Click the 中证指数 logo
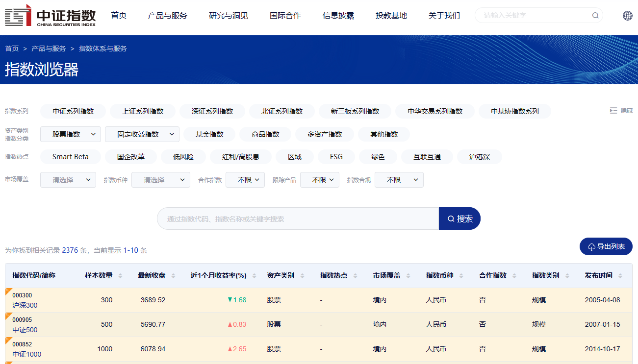Viewport: 638px width, 364px height. pos(49,15)
